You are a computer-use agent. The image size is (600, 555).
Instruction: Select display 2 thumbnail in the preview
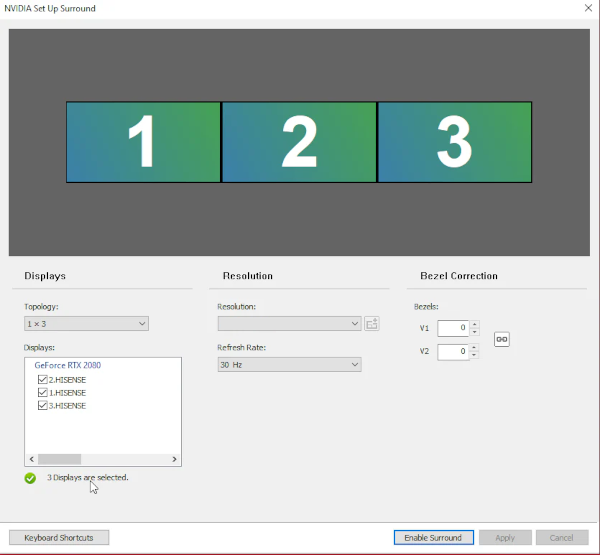(x=299, y=142)
